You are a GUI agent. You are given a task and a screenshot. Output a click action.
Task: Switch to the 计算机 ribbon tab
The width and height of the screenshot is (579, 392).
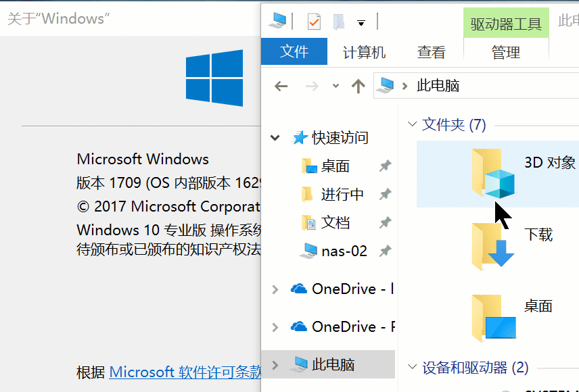[x=364, y=52]
